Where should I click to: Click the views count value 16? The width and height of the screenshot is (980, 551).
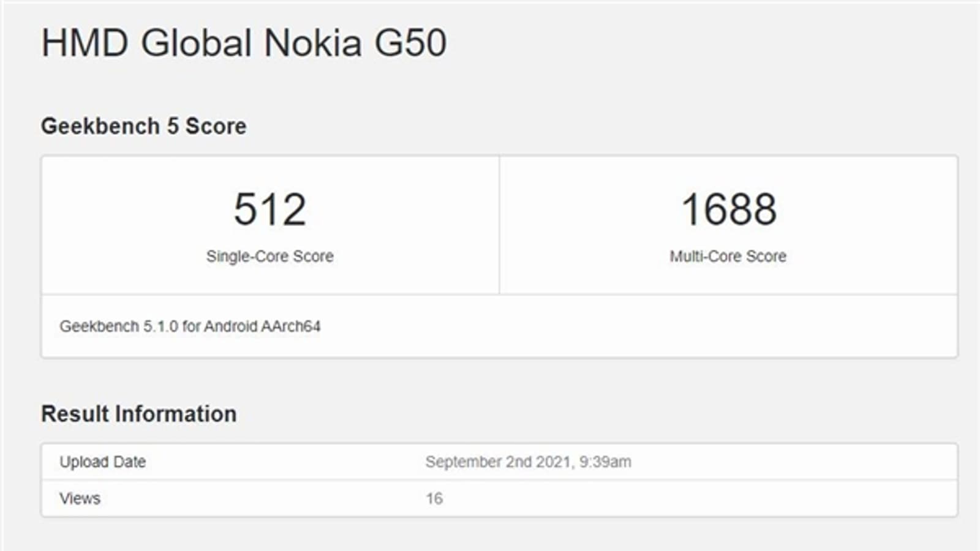pyautogui.click(x=434, y=498)
